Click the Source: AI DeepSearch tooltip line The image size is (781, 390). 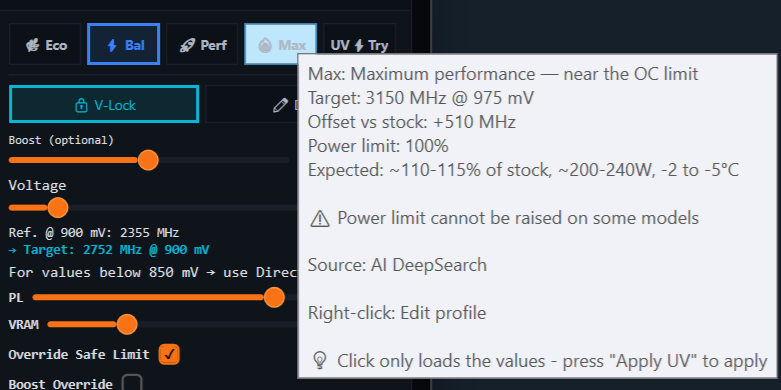tap(397, 265)
